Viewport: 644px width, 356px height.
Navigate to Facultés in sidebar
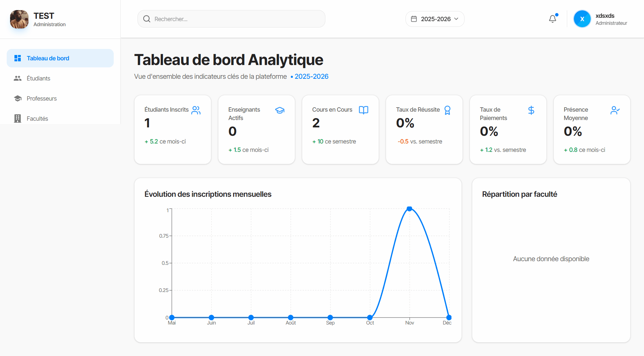point(37,119)
